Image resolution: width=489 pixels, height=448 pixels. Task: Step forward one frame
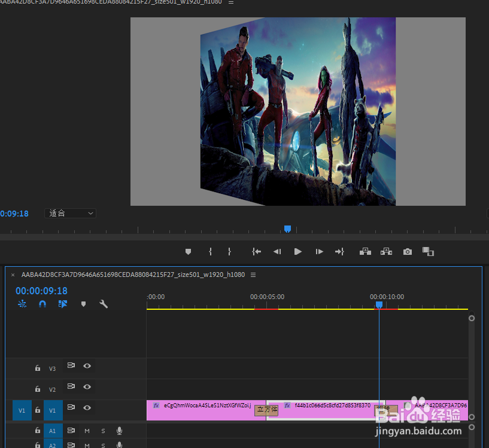(320, 252)
